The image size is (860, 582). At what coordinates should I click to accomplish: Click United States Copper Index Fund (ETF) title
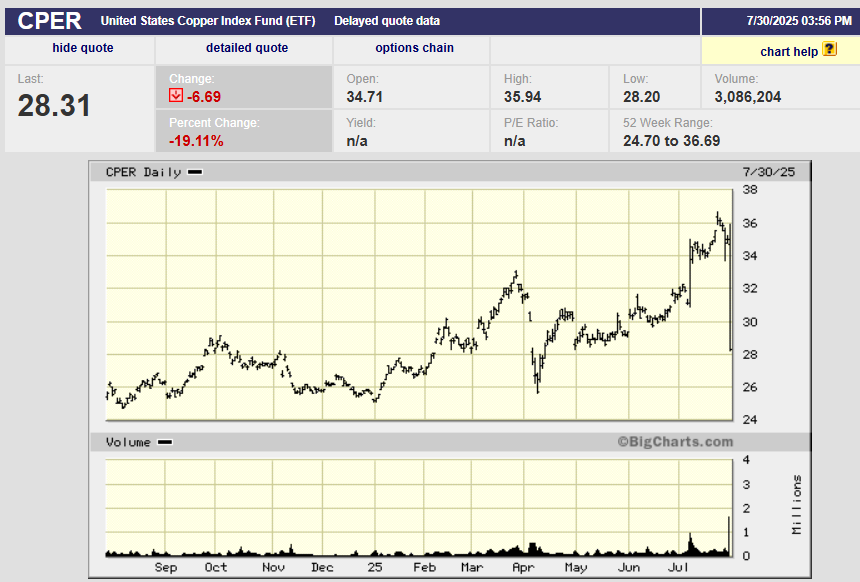(208, 21)
